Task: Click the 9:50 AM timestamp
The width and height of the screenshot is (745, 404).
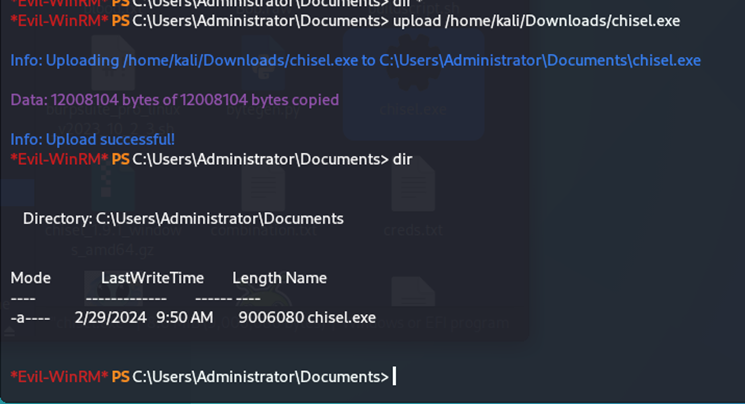Action: point(184,317)
